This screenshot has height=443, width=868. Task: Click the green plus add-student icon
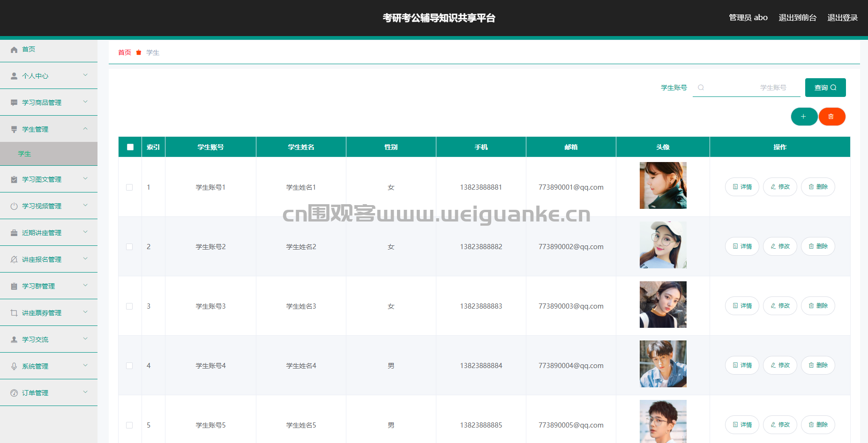click(804, 117)
